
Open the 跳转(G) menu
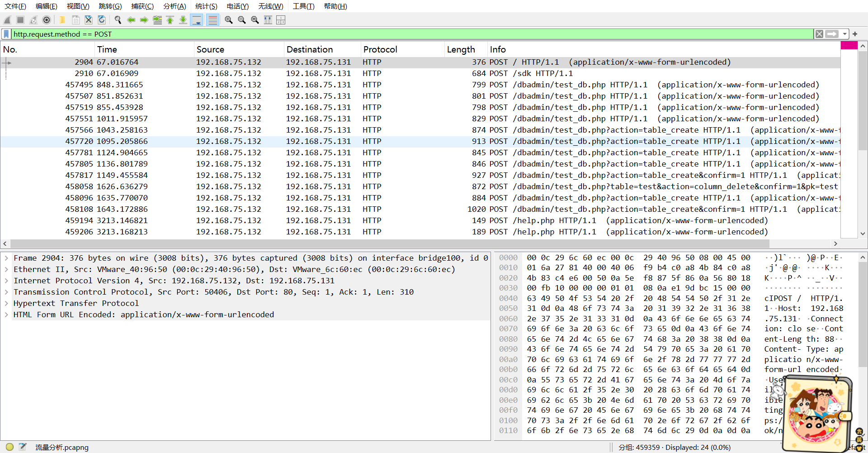[x=110, y=6]
